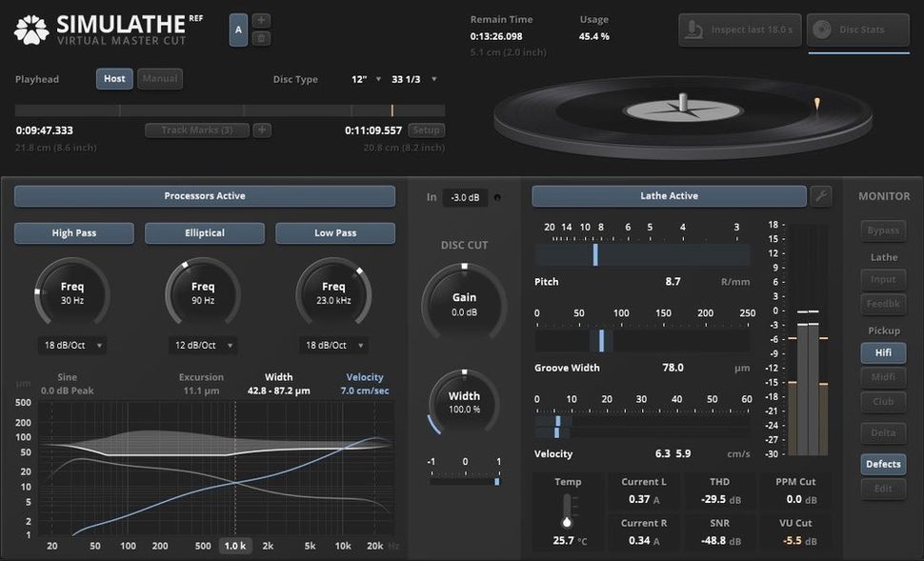Open the Low Pass 18 dB/Oct slope dropdown

coord(334,345)
